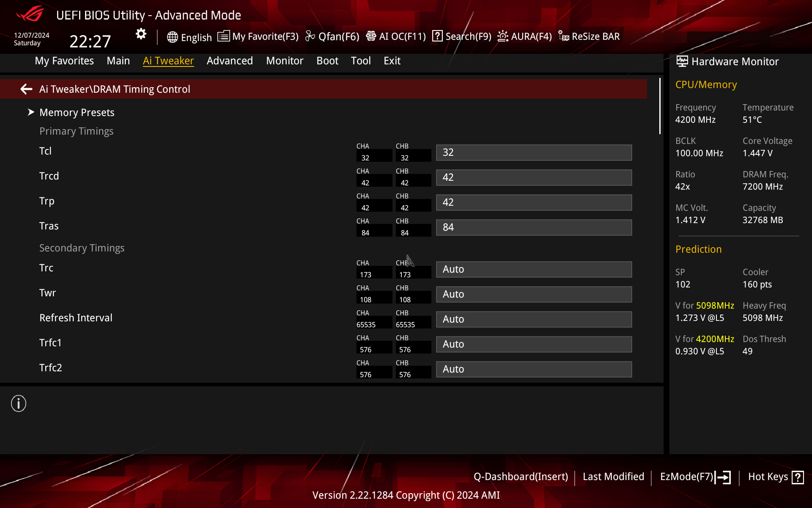Click the Trcd value field showing 42

534,177
